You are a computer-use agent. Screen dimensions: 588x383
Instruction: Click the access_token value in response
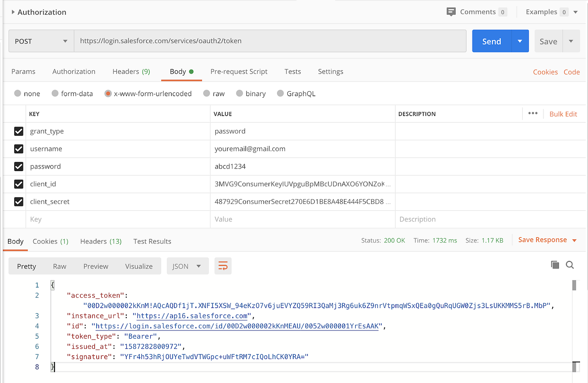click(317, 306)
